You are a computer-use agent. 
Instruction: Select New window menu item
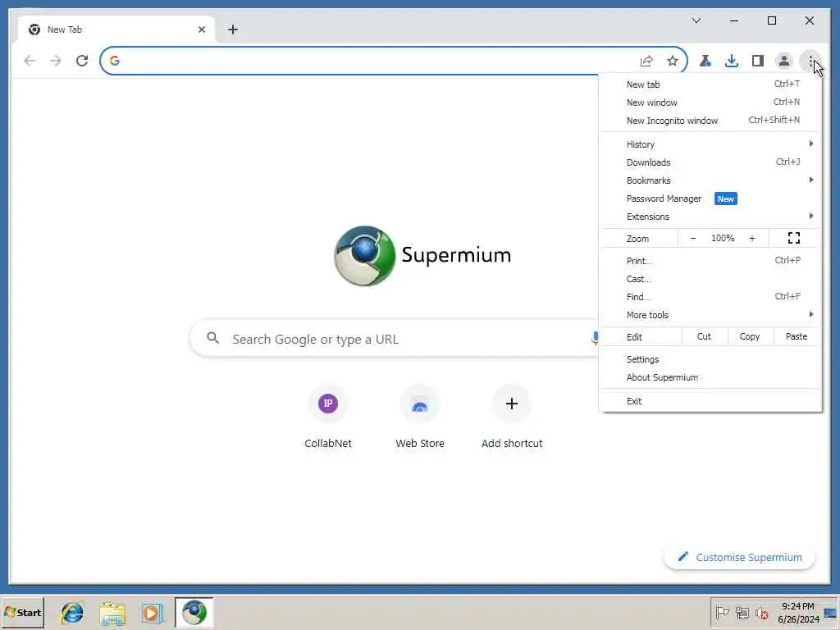click(710, 103)
